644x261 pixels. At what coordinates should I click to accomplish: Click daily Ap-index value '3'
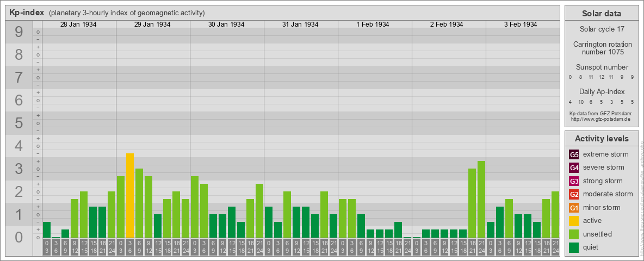[x=612, y=101]
